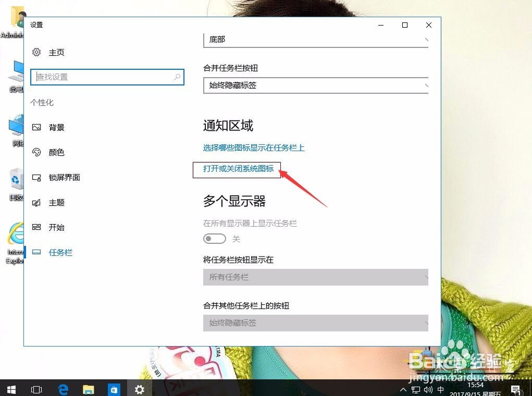Open Microsoft Store from the taskbar

pyautogui.click(x=114, y=389)
